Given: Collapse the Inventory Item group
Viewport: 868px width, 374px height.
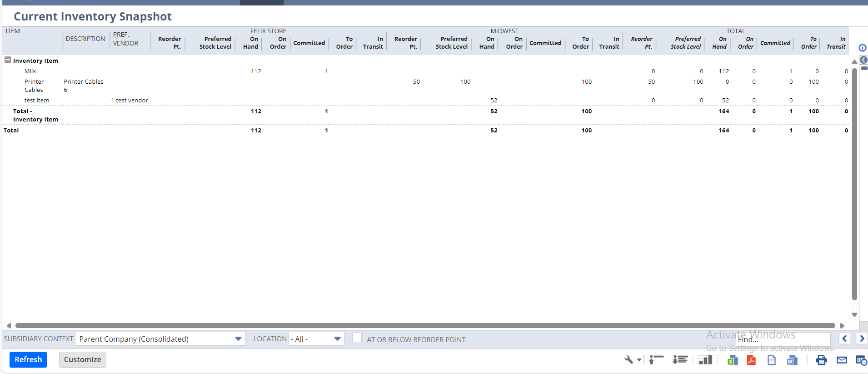Looking at the screenshot, I should coord(8,60).
